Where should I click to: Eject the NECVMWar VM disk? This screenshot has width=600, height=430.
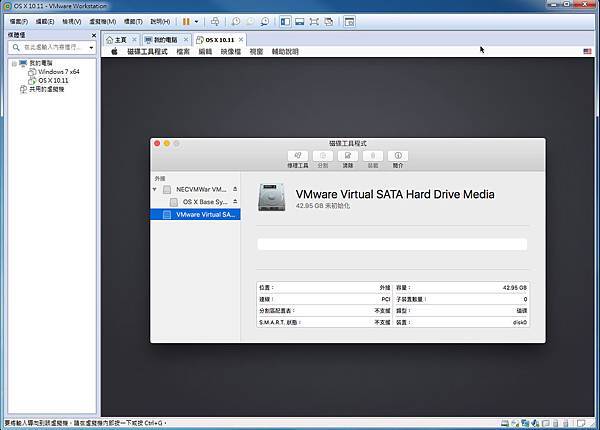[235, 189]
